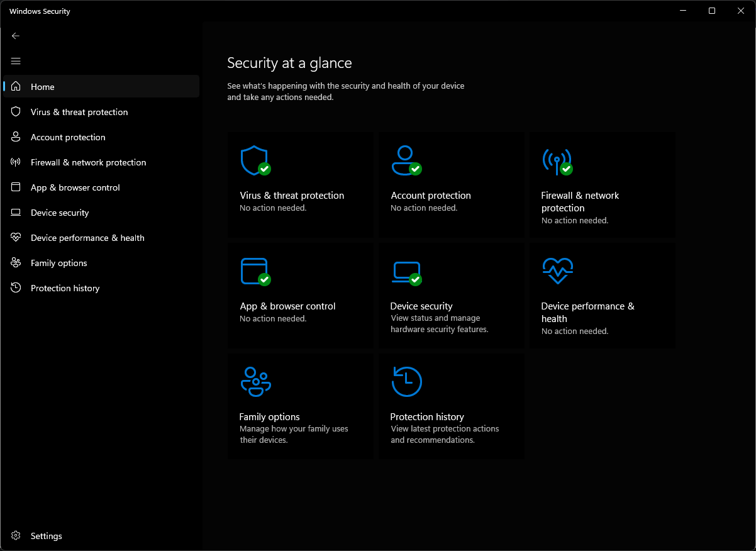Click the back arrow icon
This screenshot has height=551, width=756.
pyautogui.click(x=16, y=36)
